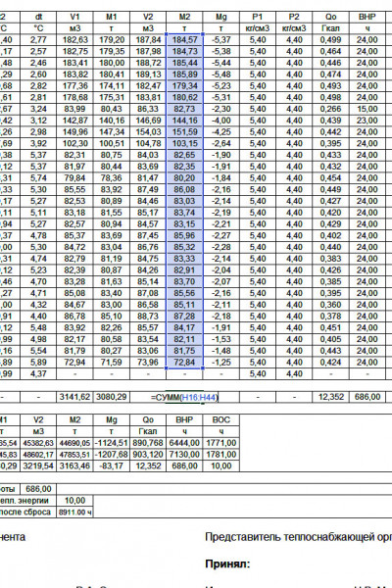Click the BHP value 15,00
This screenshot has width=392, height=588.
[367, 109]
